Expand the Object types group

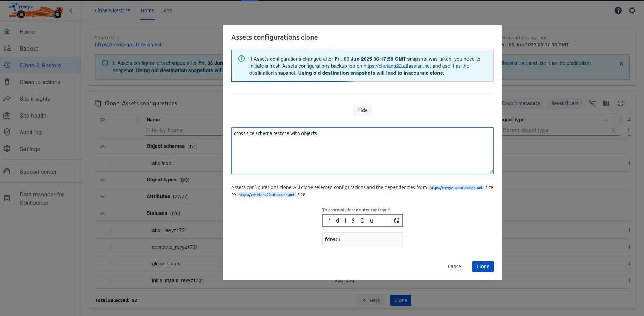tap(103, 180)
